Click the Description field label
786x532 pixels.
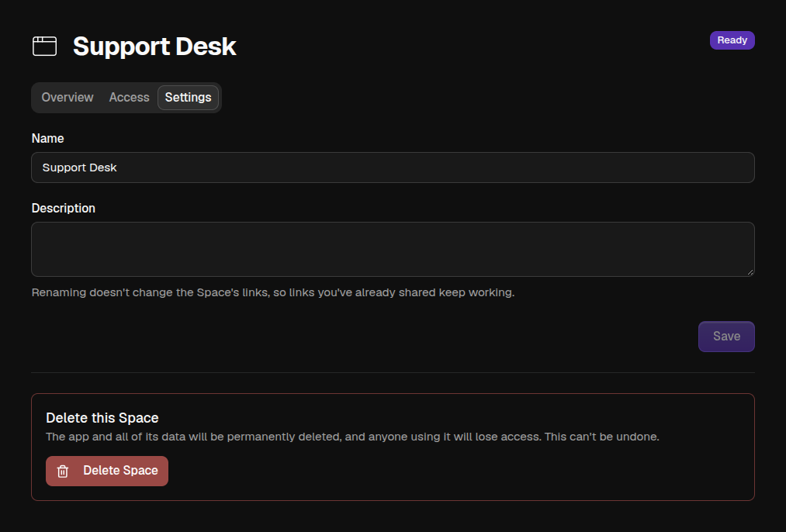(63, 208)
